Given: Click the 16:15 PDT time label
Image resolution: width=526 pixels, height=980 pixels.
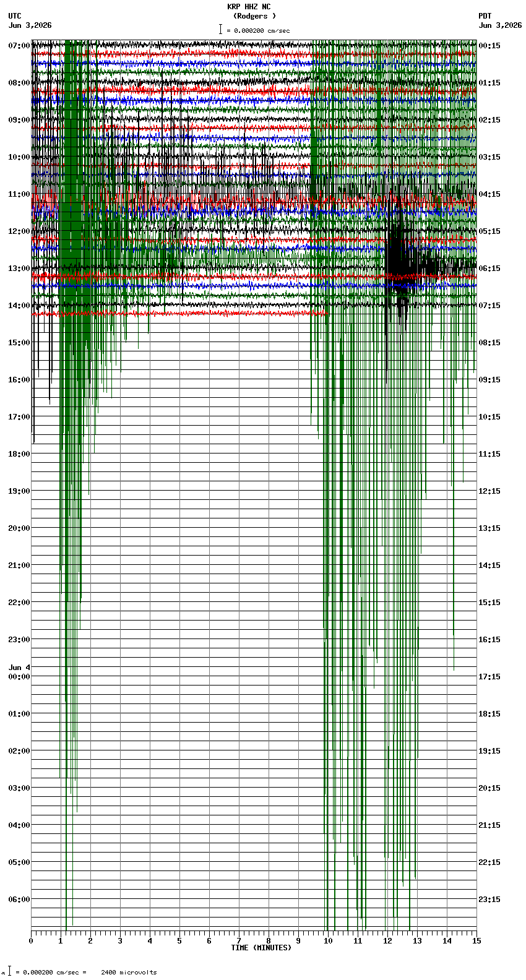Looking at the screenshot, I should pos(489,640).
